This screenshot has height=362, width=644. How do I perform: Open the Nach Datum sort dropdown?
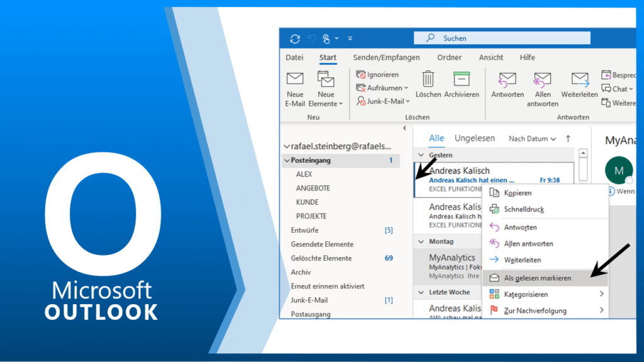coord(532,139)
